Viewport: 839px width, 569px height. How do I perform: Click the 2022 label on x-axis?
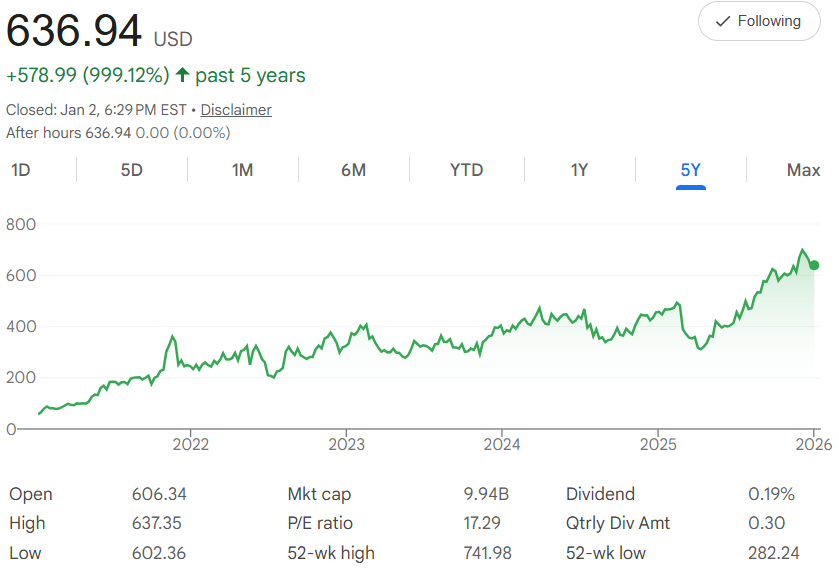pos(190,444)
